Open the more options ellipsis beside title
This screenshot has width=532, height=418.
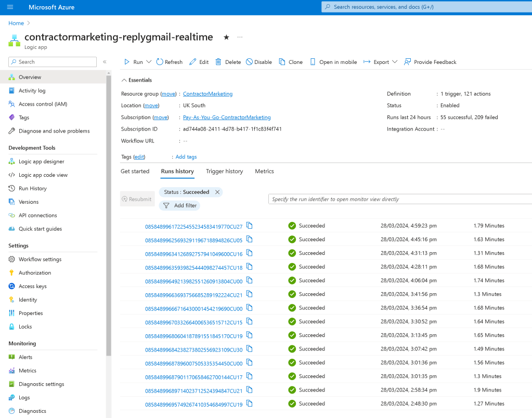point(240,37)
